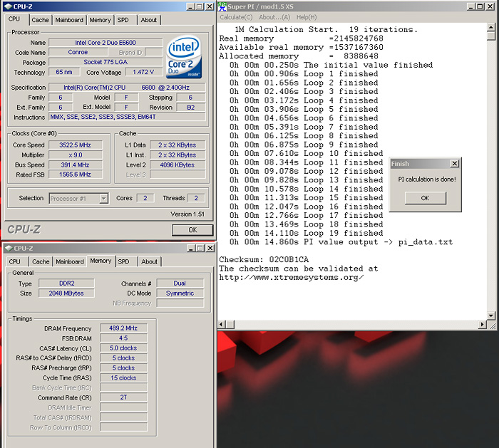Screen dimensions: 499x448
Task: Open About tab in lower CPU-Z window
Action: 149,261
